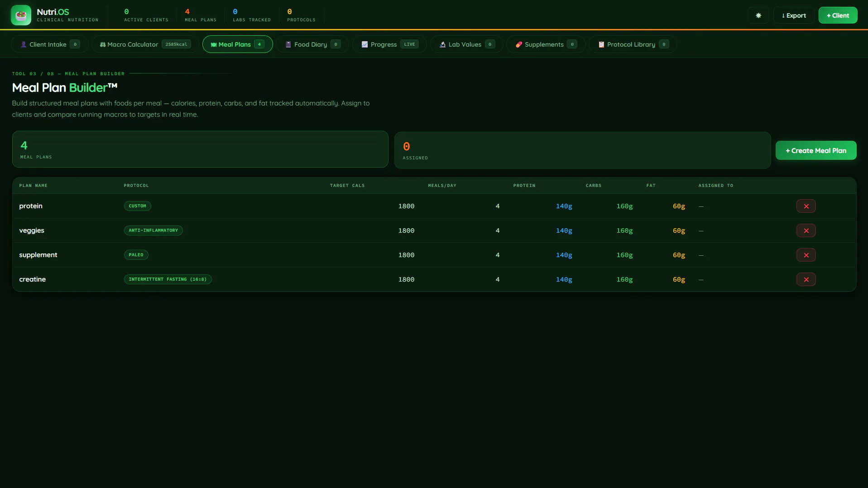Click 60g fat in creatine row
The width and height of the screenshot is (868, 488).
(x=679, y=279)
